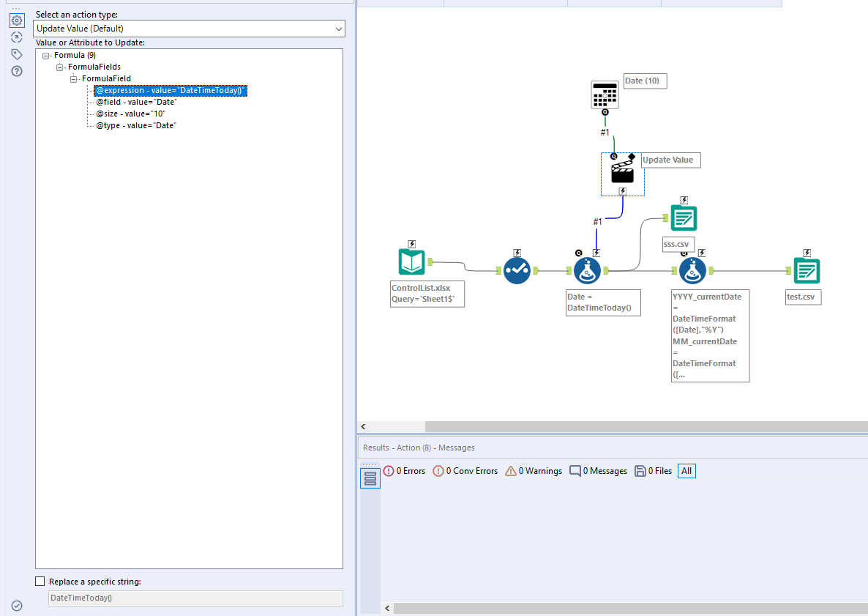Select the Date Time Now tool on the canvas

coord(605,94)
